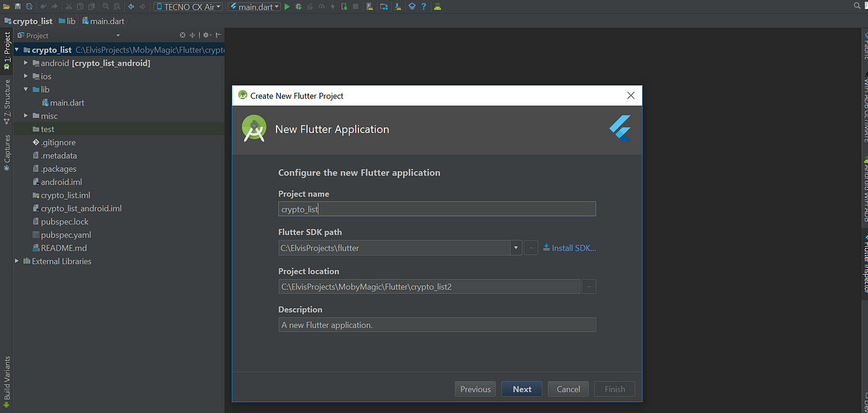Open the main.dart run configuration dropdown

254,6
